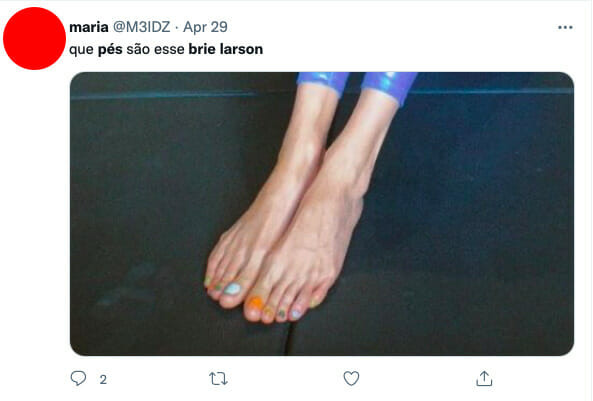Viewport: 593px width, 401px height.
Task: Select the bold word pés in tweet
Action: pos(110,50)
